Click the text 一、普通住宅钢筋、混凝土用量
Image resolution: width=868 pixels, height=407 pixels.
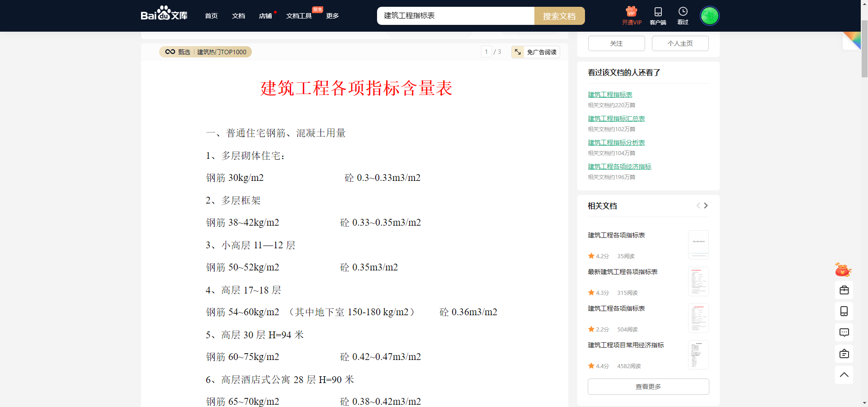276,133
